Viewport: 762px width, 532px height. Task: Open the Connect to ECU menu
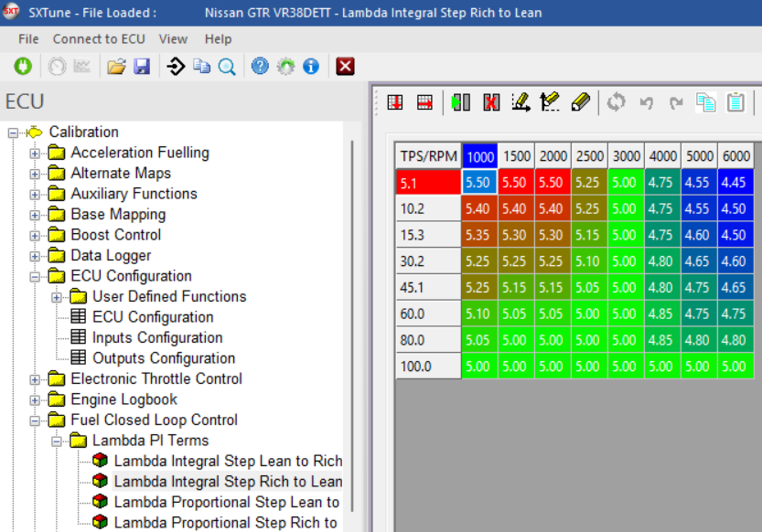(x=99, y=38)
